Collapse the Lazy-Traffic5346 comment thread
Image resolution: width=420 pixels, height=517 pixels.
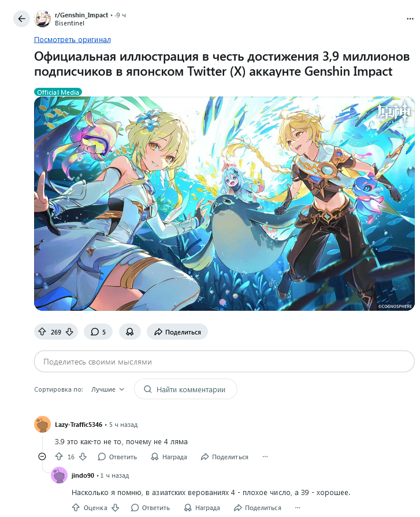[42, 457]
